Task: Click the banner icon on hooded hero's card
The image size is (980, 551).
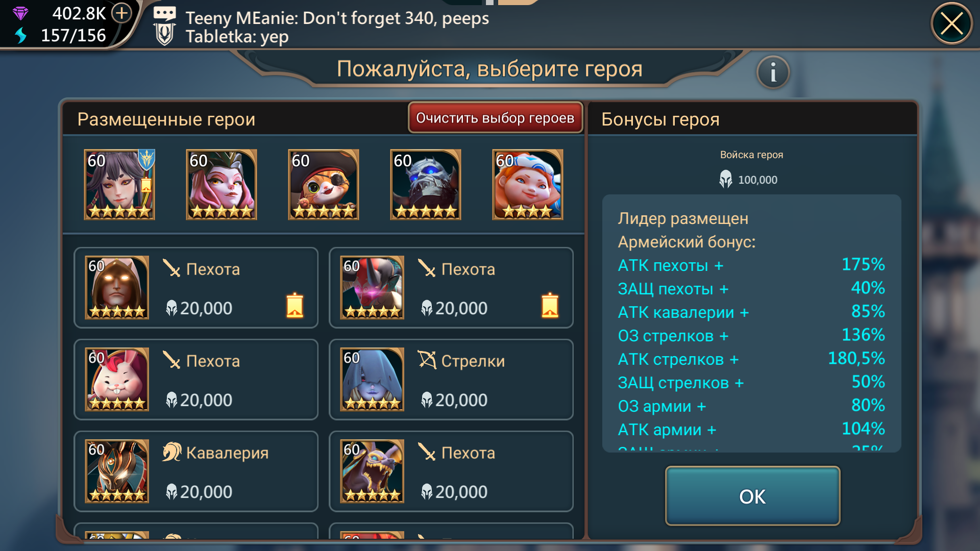Action: (295, 305)
